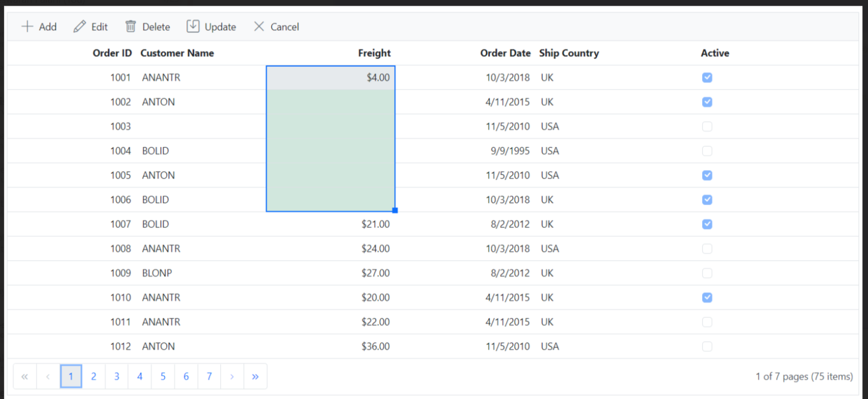Select page 4 link in pager
This screenshot has height=399, width=868.
[x=140, y=376]
